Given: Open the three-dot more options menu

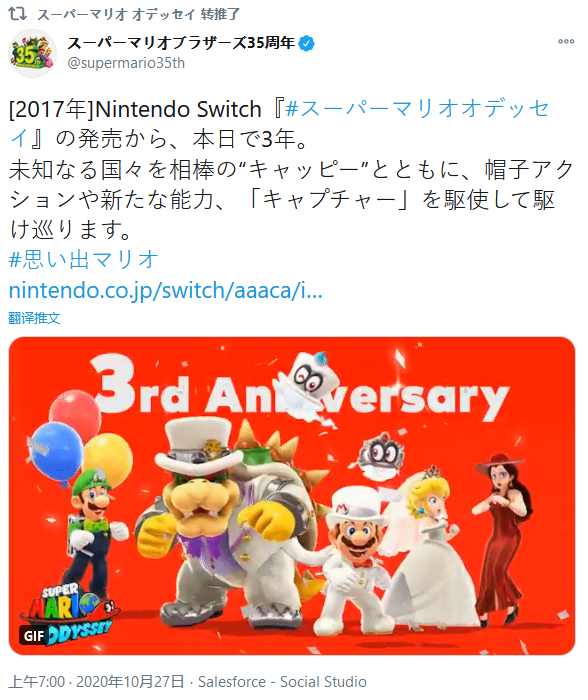Looking at the screenshot, I should tap(566, 42).
